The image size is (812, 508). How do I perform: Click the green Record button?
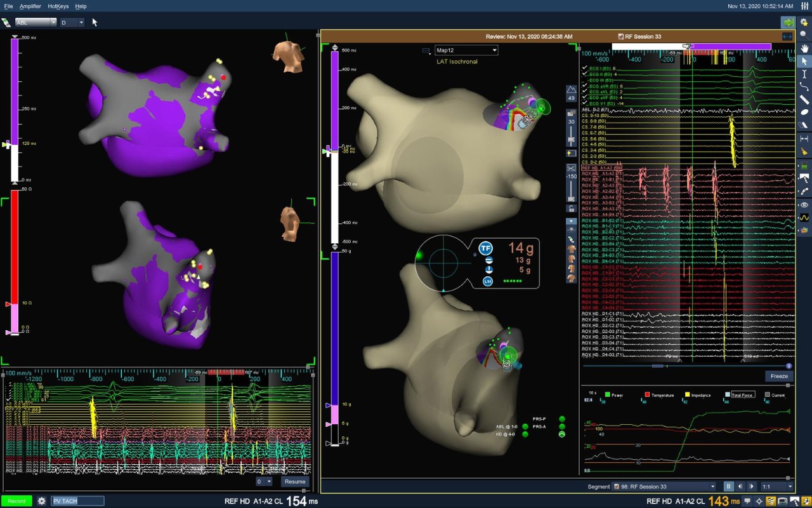point(17,501)
